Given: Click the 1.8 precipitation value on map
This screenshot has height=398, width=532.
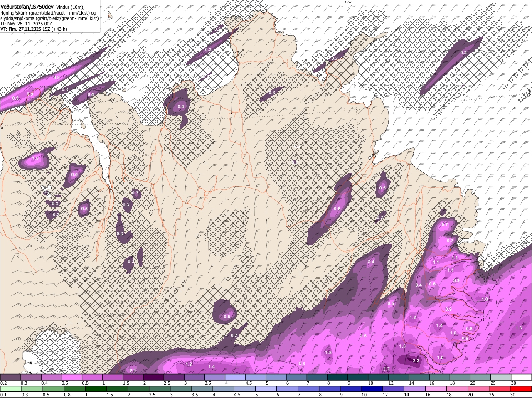Looking at the screenshot, I should (328, 352).
